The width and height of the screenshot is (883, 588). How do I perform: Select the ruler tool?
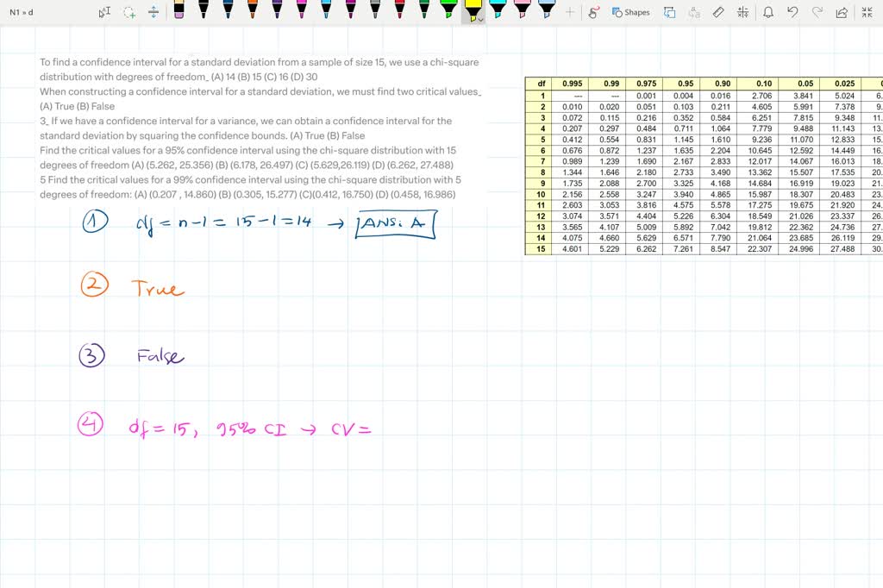718,11
